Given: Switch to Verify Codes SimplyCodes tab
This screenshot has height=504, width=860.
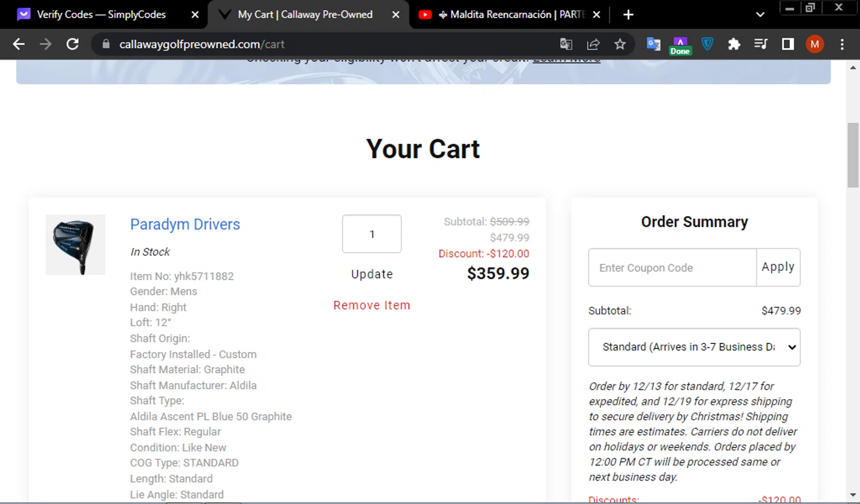Looking at the screenshot, I should tap(101, 14).
